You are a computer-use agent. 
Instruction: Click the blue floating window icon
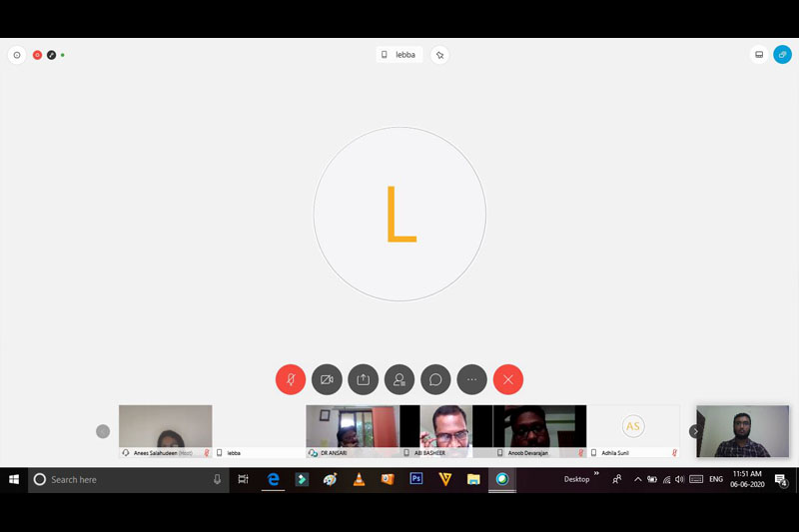782,55
